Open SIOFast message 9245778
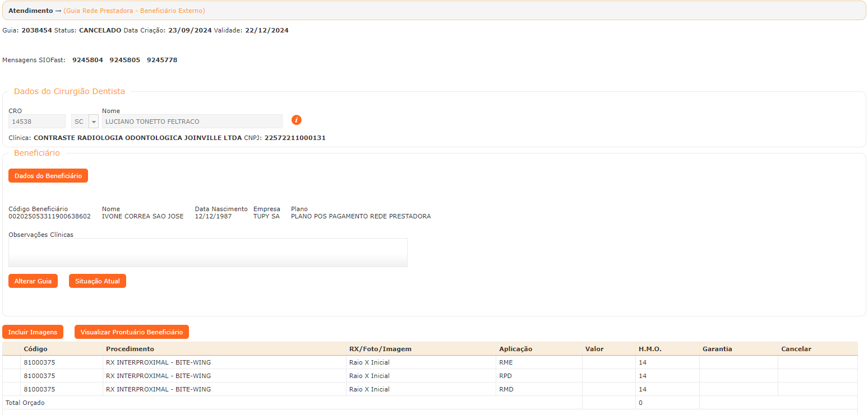Image resolution: width=868 pixels, height=415 pixels. 162,60
